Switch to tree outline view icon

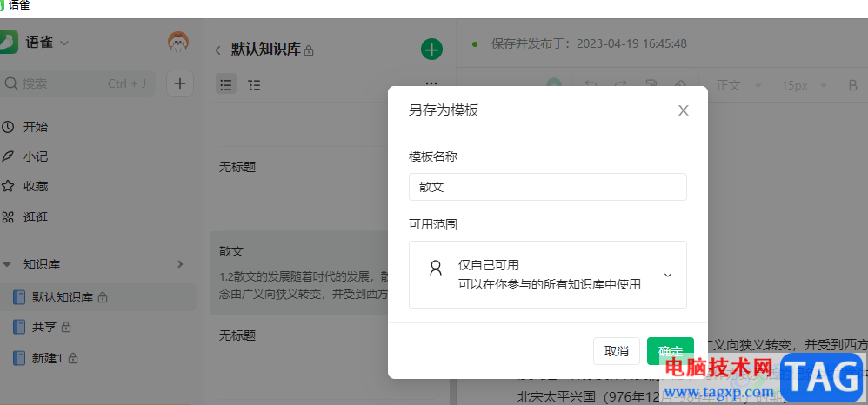(254, 84)
